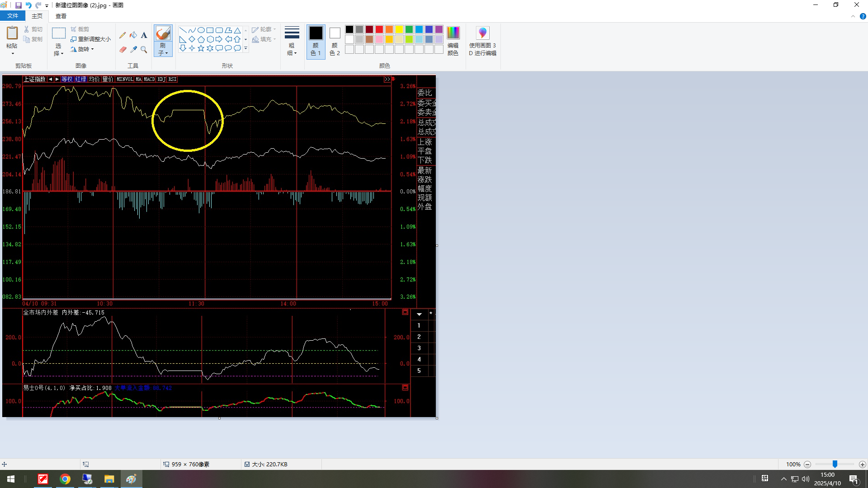Click Edit with Paint 3D button
This screenshot has width=868, height=488.
pyautogui.click(x=482, y=41)
